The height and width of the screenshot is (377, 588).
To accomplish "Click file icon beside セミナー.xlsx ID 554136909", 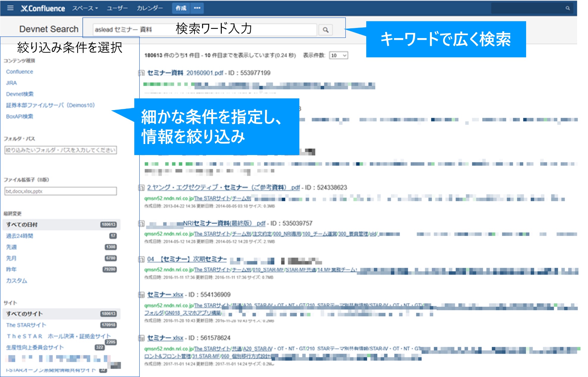I will [141, 295].
